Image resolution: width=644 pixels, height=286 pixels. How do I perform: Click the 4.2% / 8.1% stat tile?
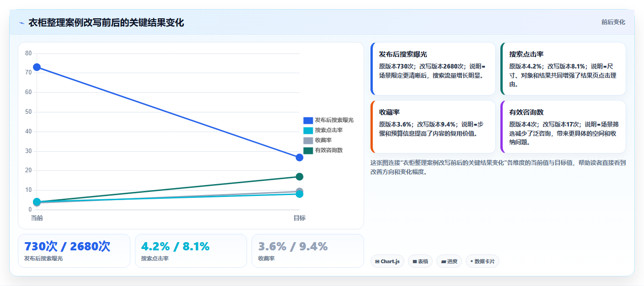pos(191,251)
